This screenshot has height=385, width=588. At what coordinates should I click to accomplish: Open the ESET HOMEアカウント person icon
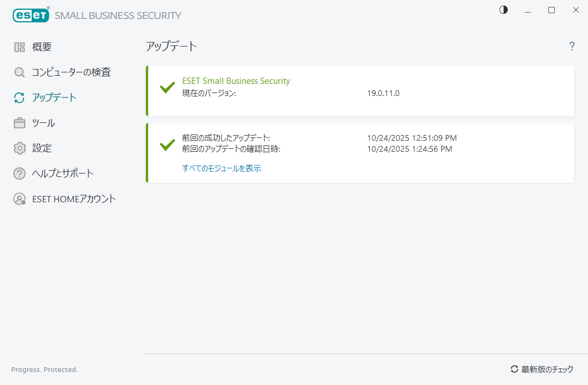20,198
